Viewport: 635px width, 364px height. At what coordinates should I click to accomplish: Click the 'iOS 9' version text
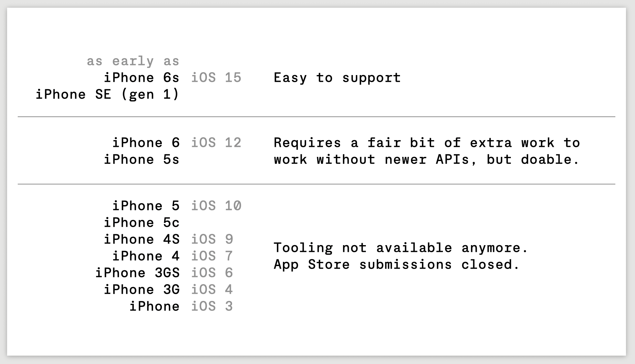coord(212,239)
